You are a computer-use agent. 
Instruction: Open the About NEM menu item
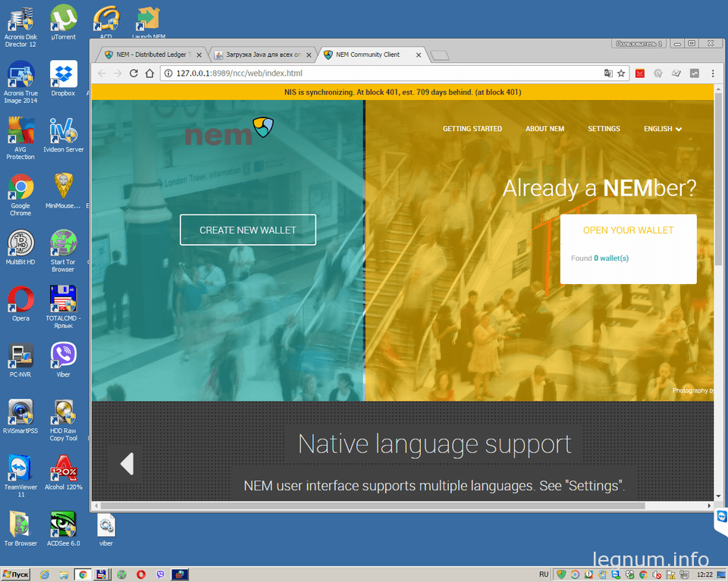tap(544, 129)
